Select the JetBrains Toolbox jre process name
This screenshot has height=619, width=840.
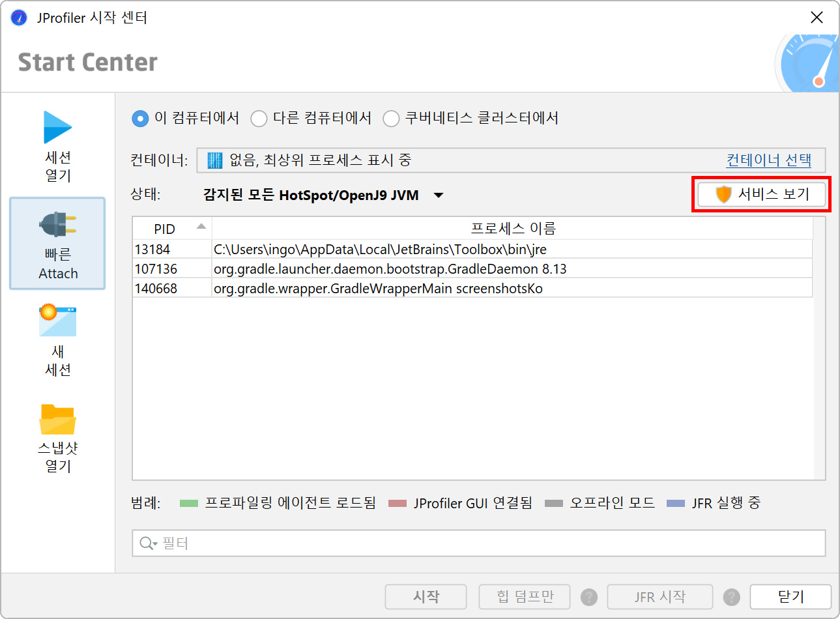(380, 250)
